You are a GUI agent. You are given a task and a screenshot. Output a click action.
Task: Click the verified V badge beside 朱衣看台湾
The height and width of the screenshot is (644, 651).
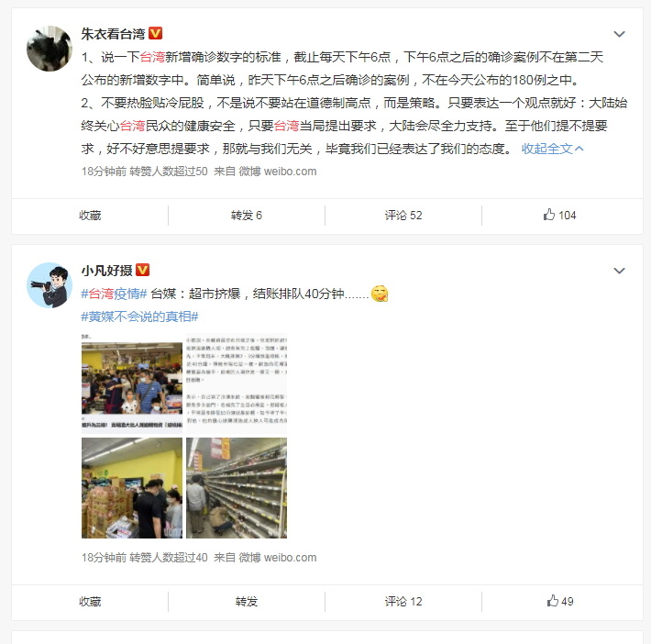coord(155,33)
